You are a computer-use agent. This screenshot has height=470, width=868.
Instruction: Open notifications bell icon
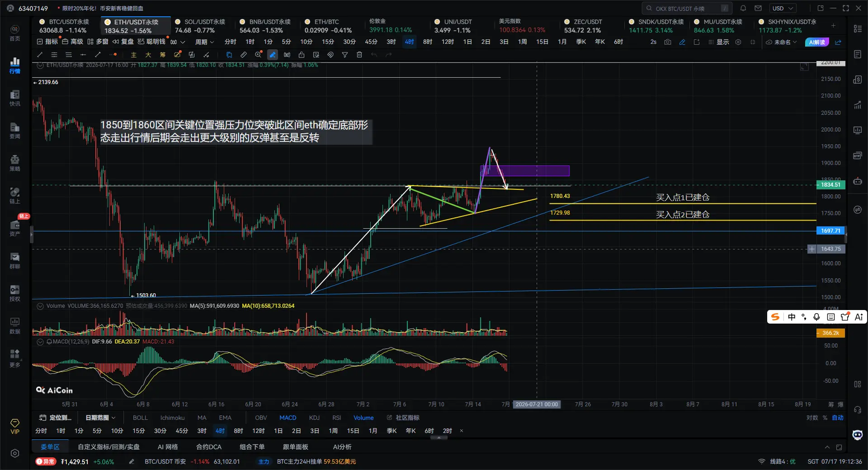(743, 8)
